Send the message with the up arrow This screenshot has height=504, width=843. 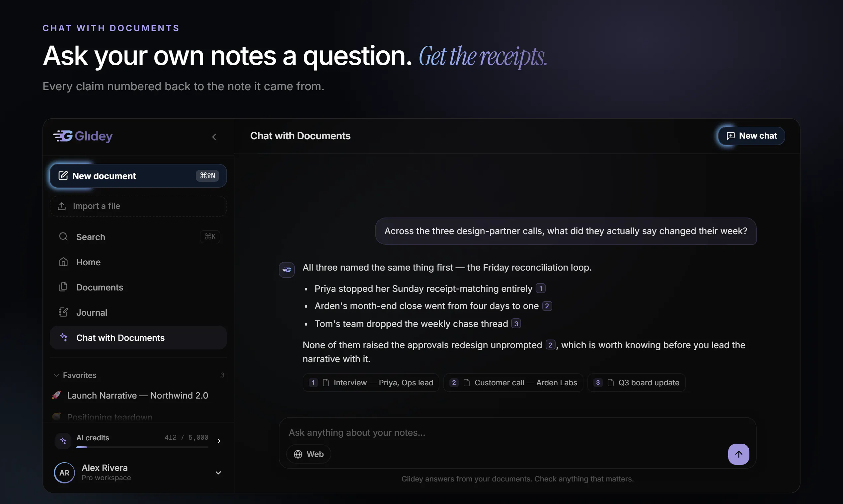pyautogui.click(x=738, y=454)
